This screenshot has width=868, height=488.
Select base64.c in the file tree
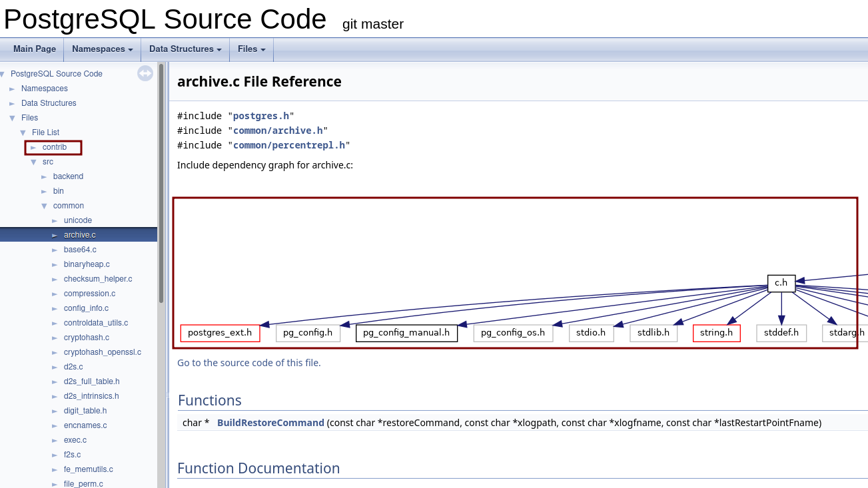[80, 250]
